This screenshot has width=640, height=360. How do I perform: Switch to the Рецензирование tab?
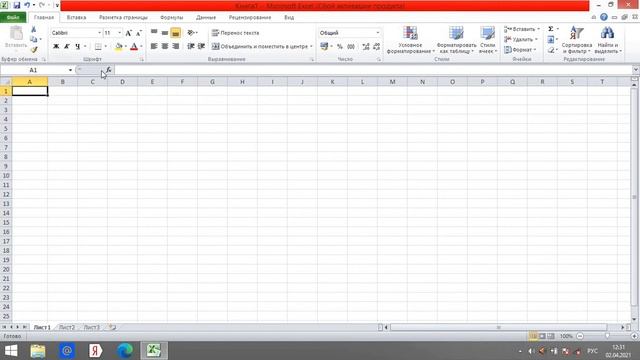(250, 18)
